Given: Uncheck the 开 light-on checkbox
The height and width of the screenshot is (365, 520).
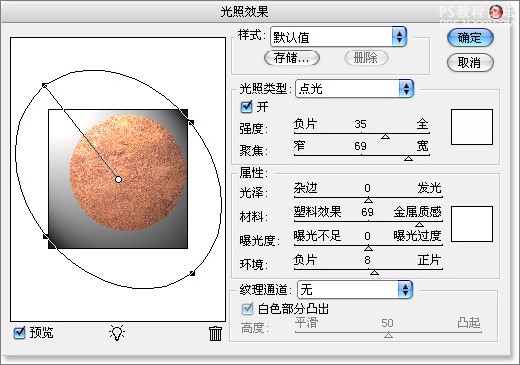Looking at the screenshot, I should coord(246,107).
